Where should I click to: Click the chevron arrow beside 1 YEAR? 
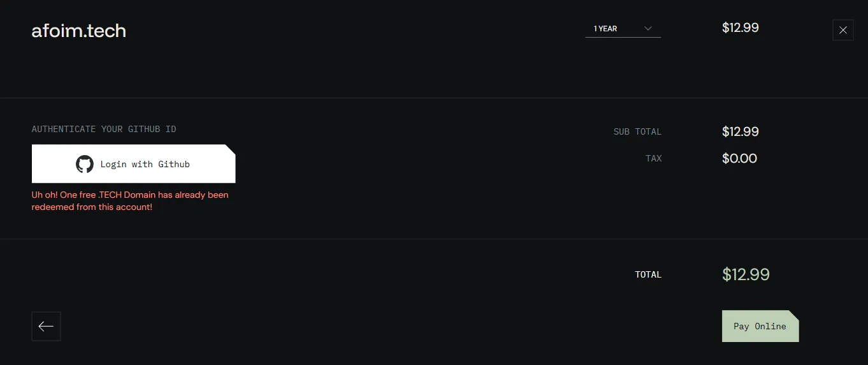(x=648, y=29)
